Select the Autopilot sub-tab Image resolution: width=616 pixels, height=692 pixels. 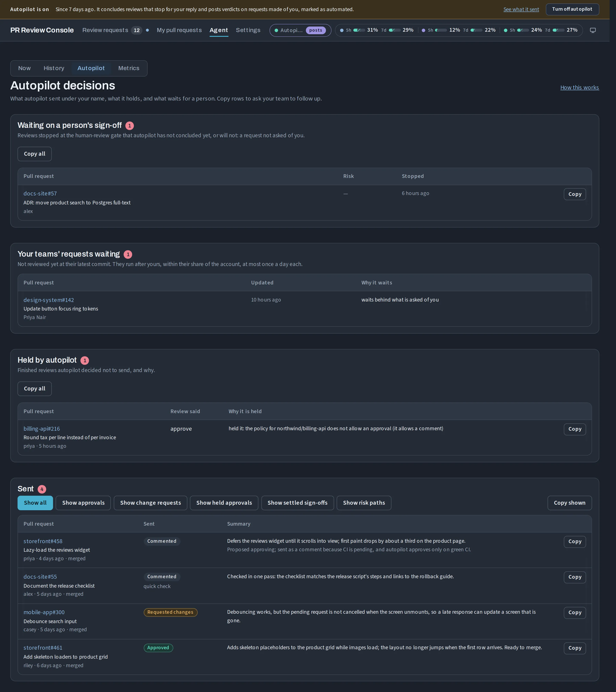pos(91,68)
